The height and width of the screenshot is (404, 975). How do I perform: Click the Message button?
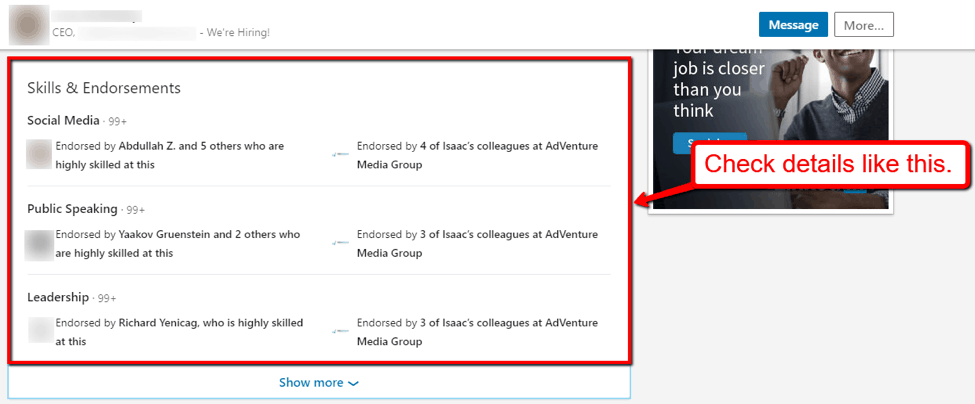point(793,25)
